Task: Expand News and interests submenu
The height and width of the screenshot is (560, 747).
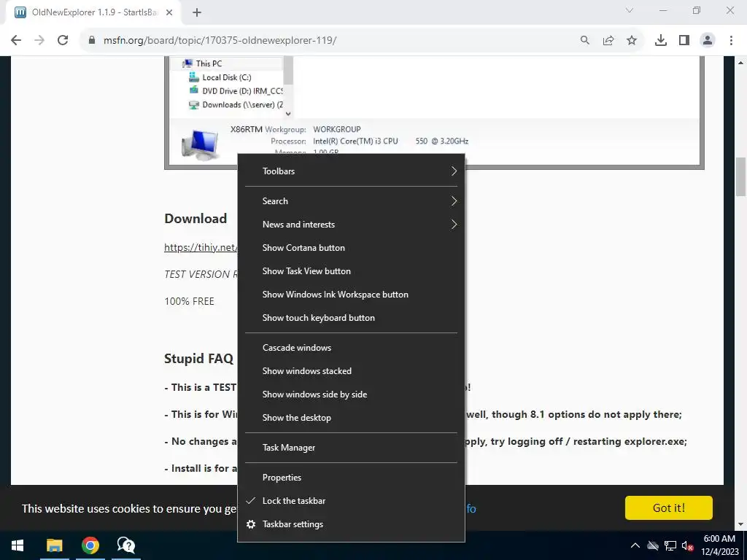Action: click(351, 225)
